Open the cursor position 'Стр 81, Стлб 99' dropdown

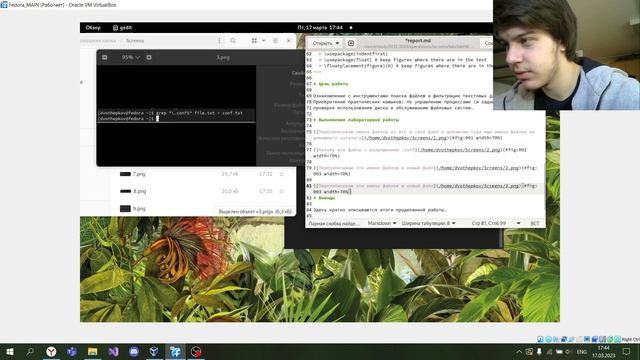pos(496,223)
